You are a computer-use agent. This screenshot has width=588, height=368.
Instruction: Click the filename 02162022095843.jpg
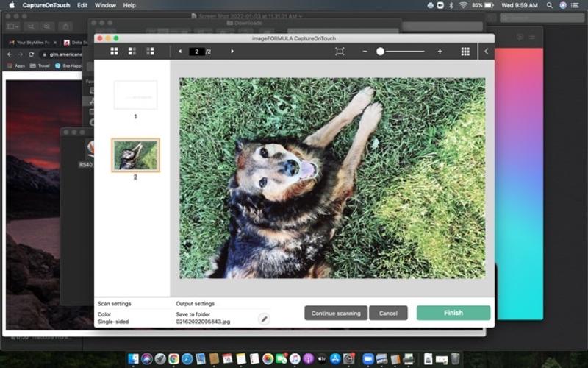pos(203,322)
